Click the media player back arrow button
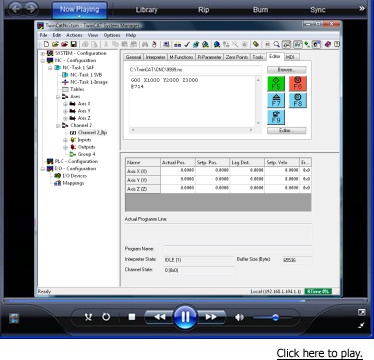This screenshot has height=360, width=374. (x=15, y=9)
